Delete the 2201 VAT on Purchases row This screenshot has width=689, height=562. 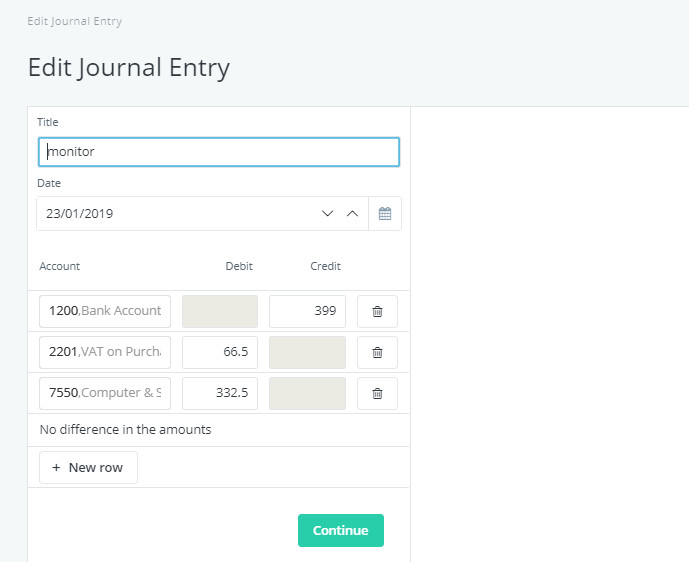tap(377, 352)
